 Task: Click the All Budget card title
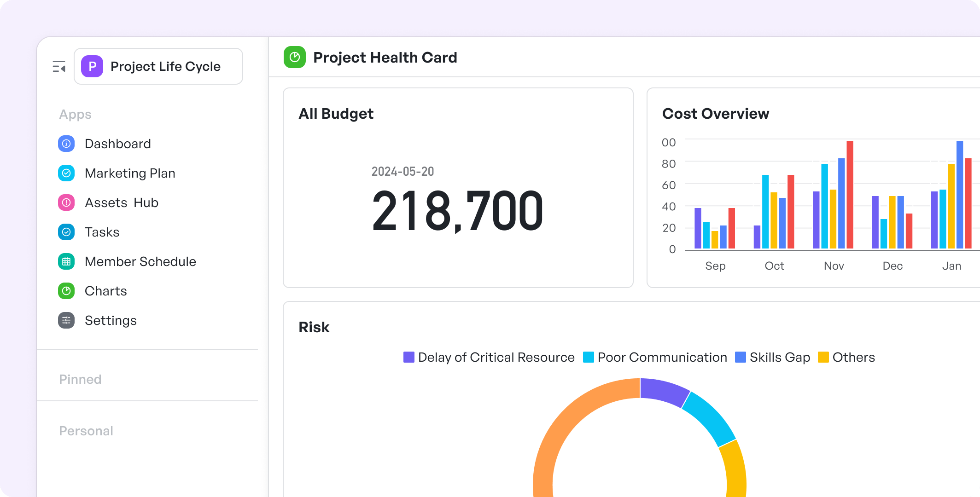(x=336, y=114)
